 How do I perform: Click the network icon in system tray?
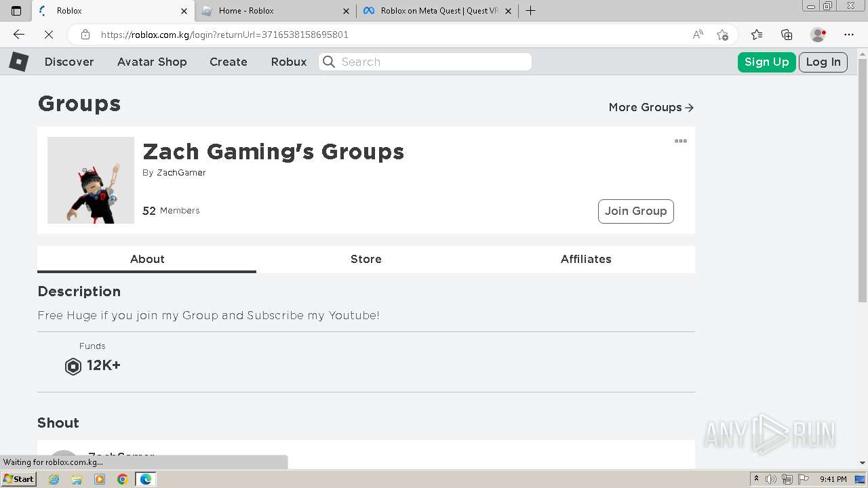pos(787,479)
